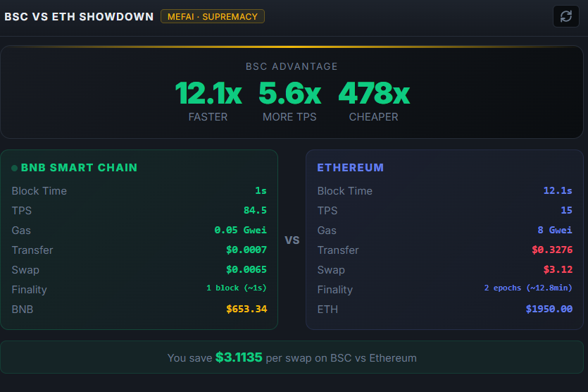Click the TPS label in Ethereum card
The height and width of the screenshot is (392, 588).
point(327,211)
